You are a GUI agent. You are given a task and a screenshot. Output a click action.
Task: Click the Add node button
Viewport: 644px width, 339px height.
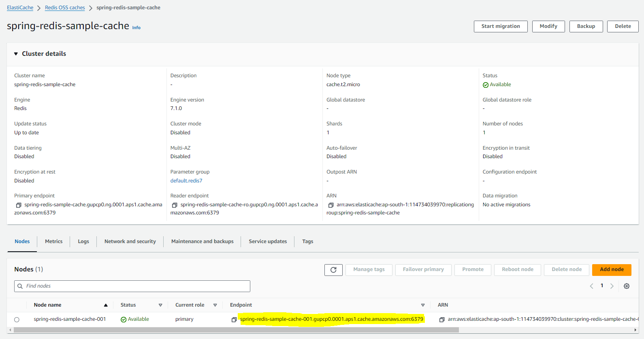coord(612,270)
